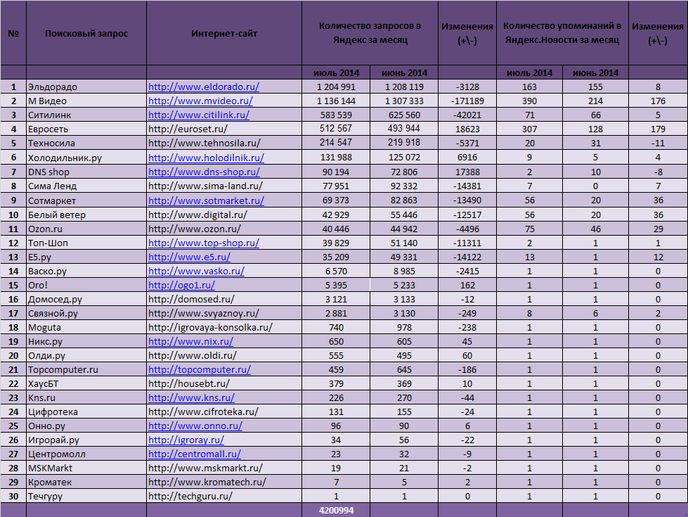Open the e5.ru hyperlink
688x517 pixels.
click(x=189, y=257)
